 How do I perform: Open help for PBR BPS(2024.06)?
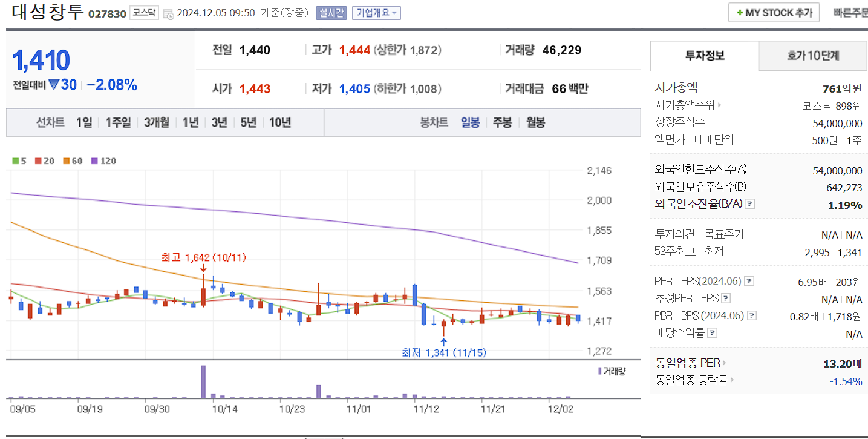coord(752,315)
